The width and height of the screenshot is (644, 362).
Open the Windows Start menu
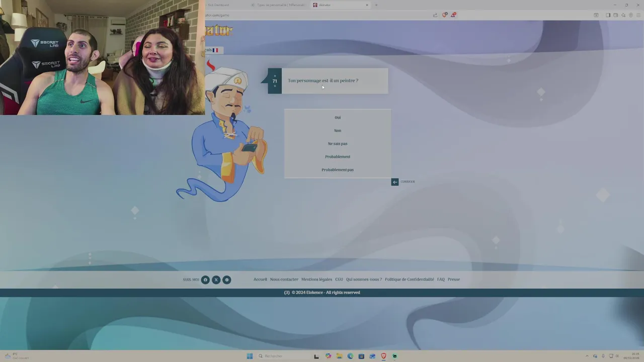click(250, 356)
